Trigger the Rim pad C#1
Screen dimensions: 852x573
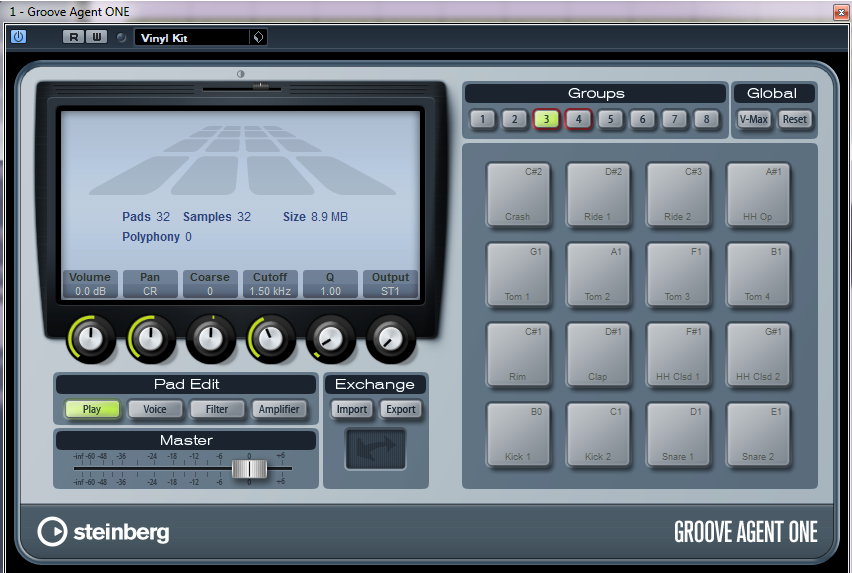click(x=518, y=354)
